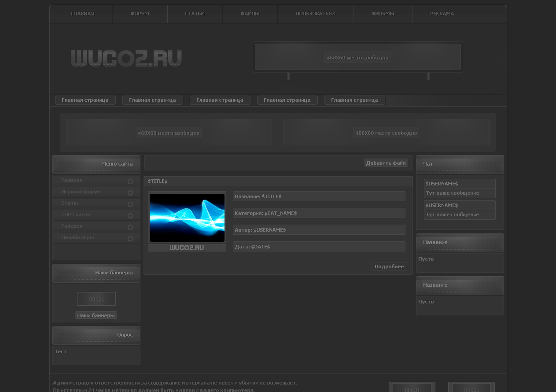This screenshot has width=556, height=392.
Task: Click the 88x31 banner under Наши баннеры
Action: (x=96, y=299)
